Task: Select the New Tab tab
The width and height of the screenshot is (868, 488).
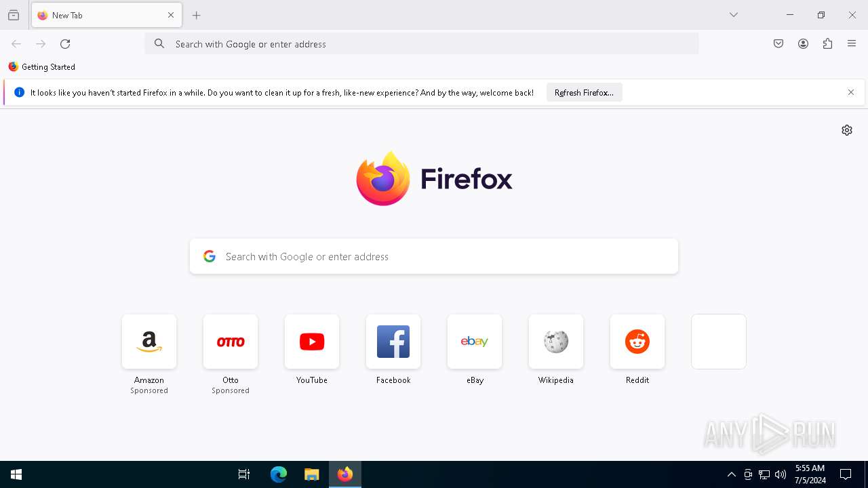Action: point(106,15)
